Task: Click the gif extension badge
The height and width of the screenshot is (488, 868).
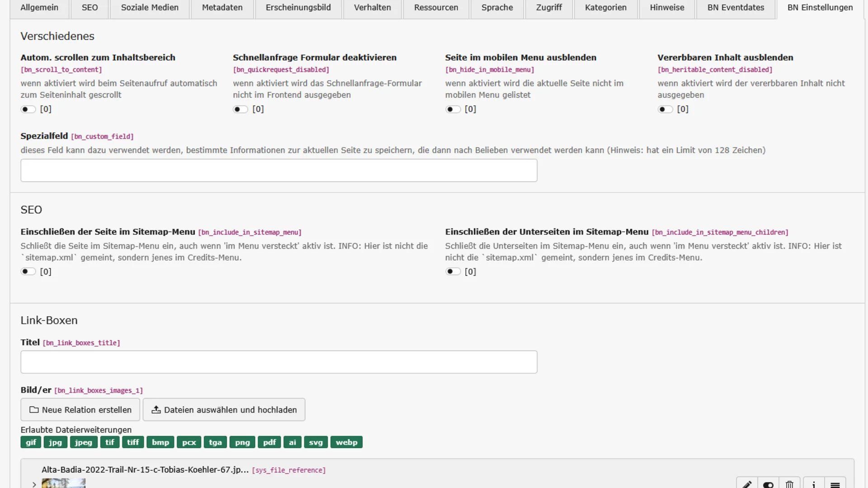Action: (31, 442)
